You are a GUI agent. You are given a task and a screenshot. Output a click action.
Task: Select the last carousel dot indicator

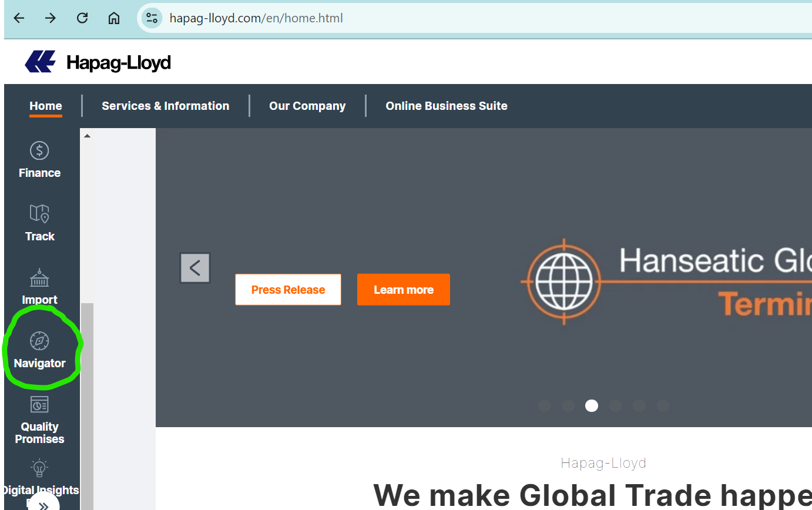tap(663, 406)
